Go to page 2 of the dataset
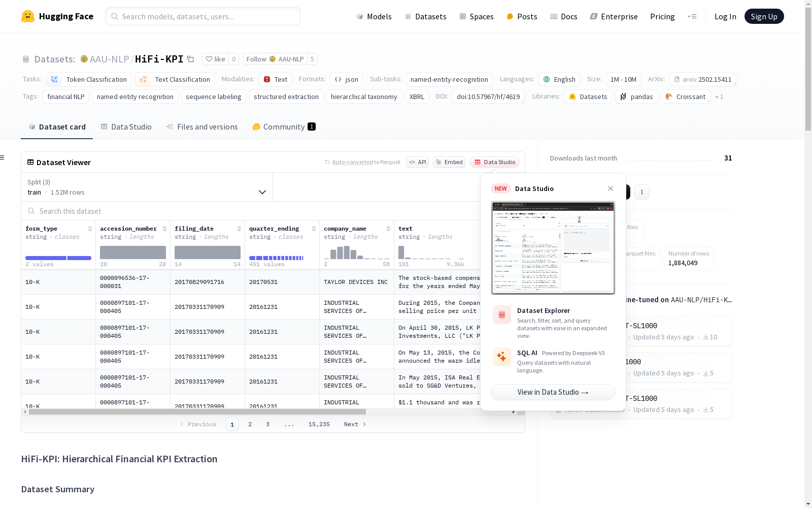Screen dimensions: 812x508 click(250, 424)
